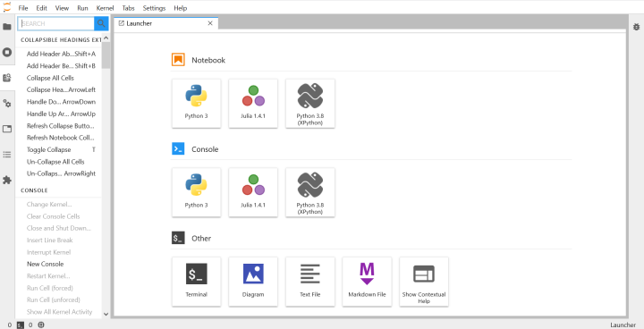Launch Python 3 console

coord(196,192)
